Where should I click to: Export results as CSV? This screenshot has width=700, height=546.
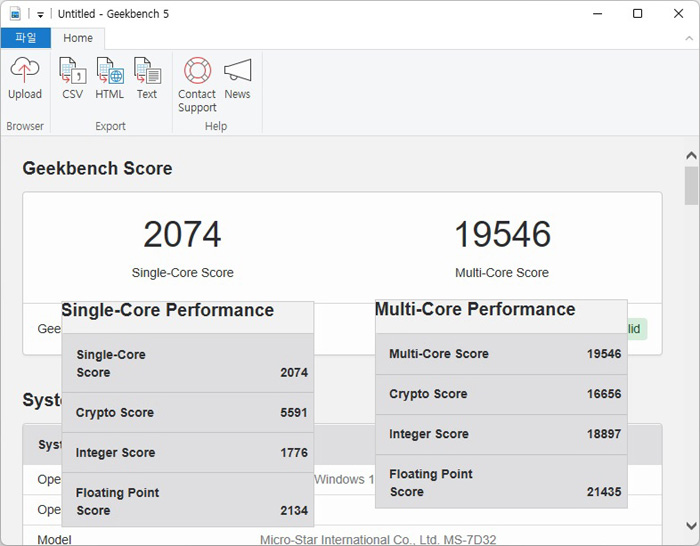72,79
